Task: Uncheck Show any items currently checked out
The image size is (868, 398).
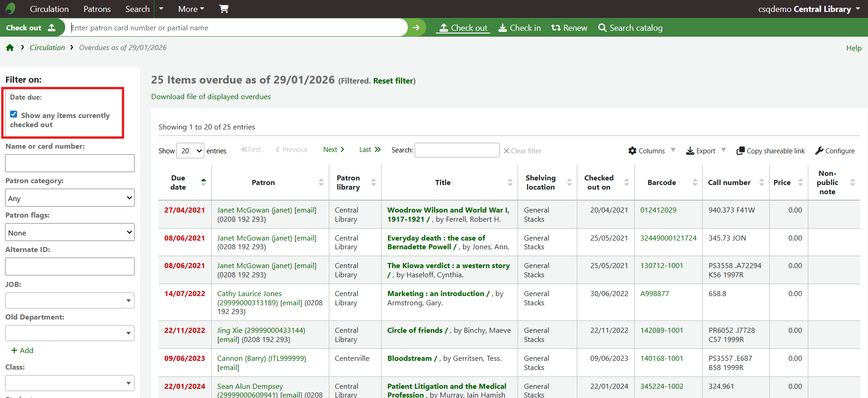Action: (14, 114)
